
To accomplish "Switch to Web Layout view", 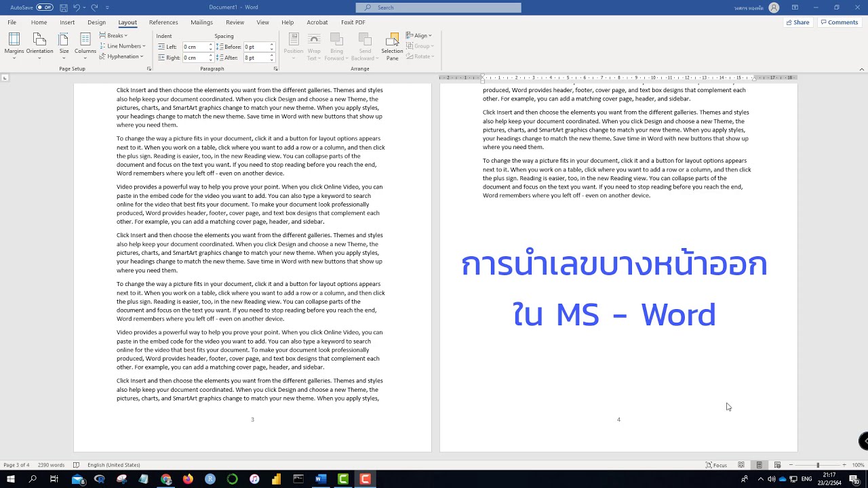I will 777,465.
